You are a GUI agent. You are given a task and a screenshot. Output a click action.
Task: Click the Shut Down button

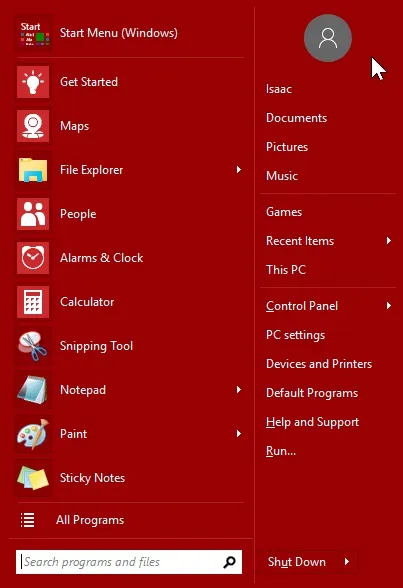pos(298,562)
